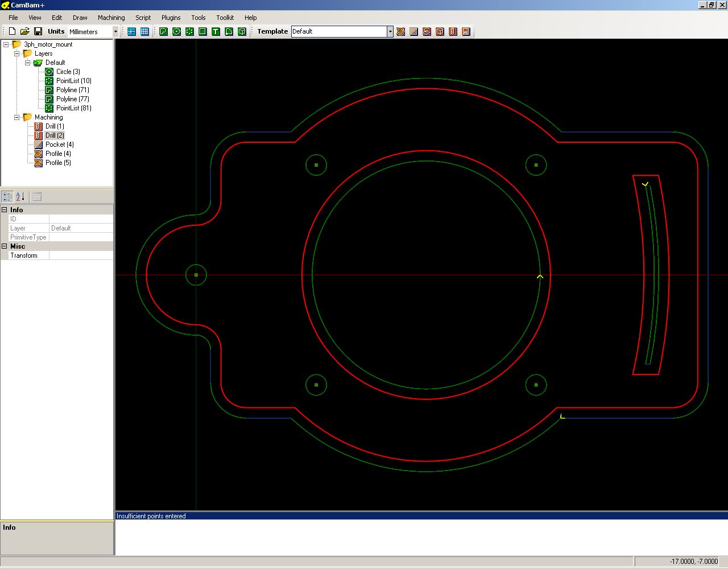The image size is (728, 569).
Task: Click the Layer property value field
Action: pos(81,228)
